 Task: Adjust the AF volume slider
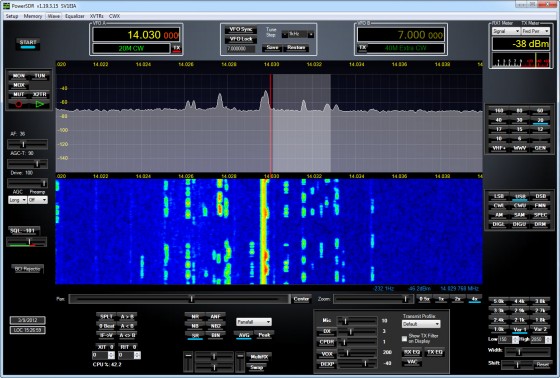point(28,144)
